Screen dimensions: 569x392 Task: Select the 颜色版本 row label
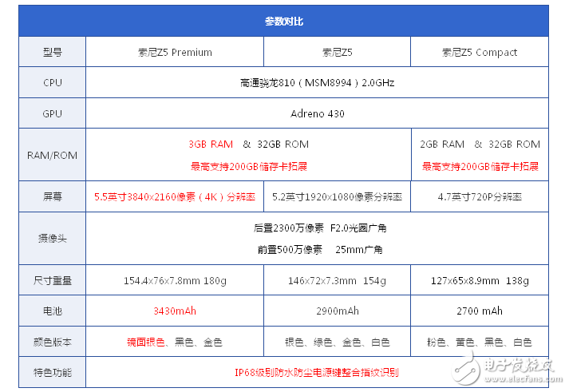[x=52, y=342]
